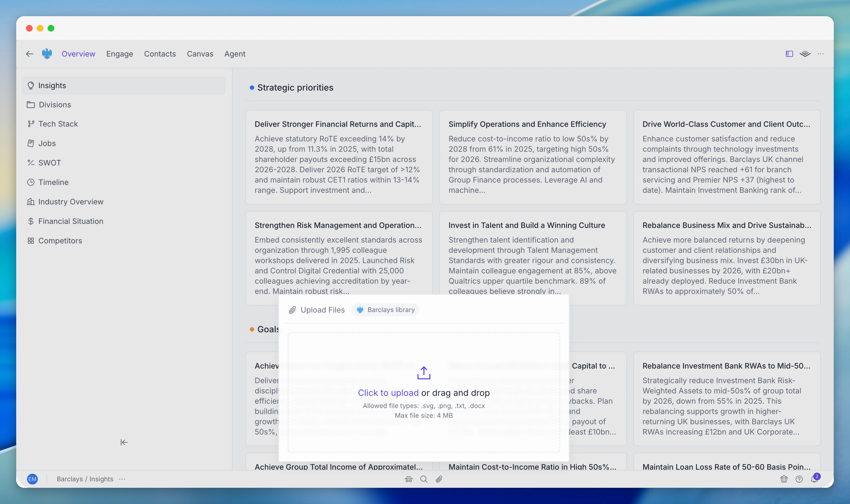
Task: Open the Contacts tab
Action: pos(160,54)
